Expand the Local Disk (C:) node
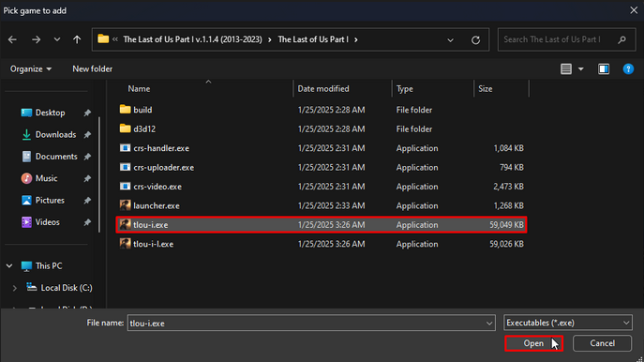The height and width of the screenshot is (362, 644). 15,288
